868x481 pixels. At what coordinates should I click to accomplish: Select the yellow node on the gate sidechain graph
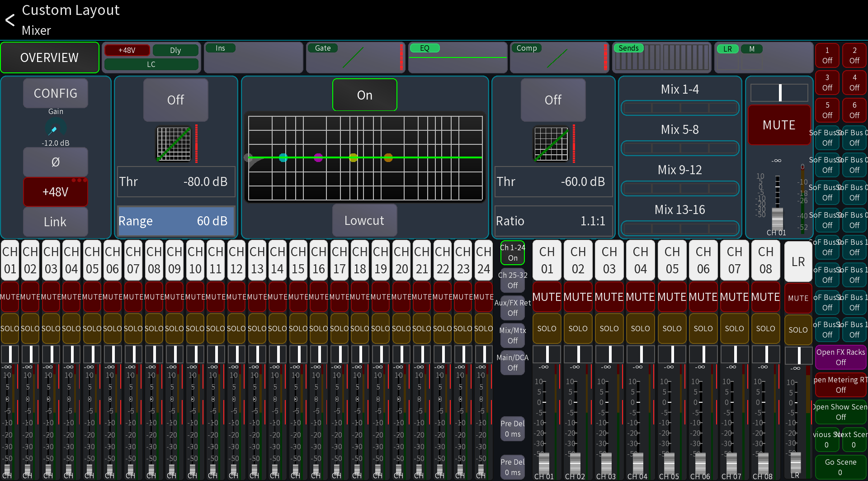click(353, 158)
